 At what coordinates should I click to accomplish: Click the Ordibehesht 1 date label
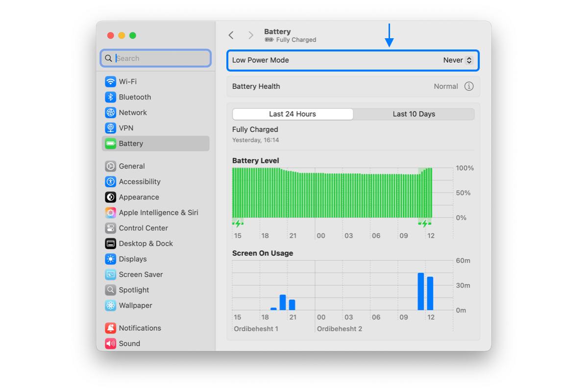pyautogui.click(x=256, y=329)
